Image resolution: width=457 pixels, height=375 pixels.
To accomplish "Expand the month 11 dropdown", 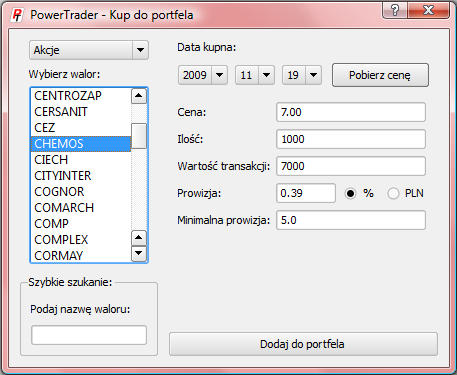I will 255,75.
